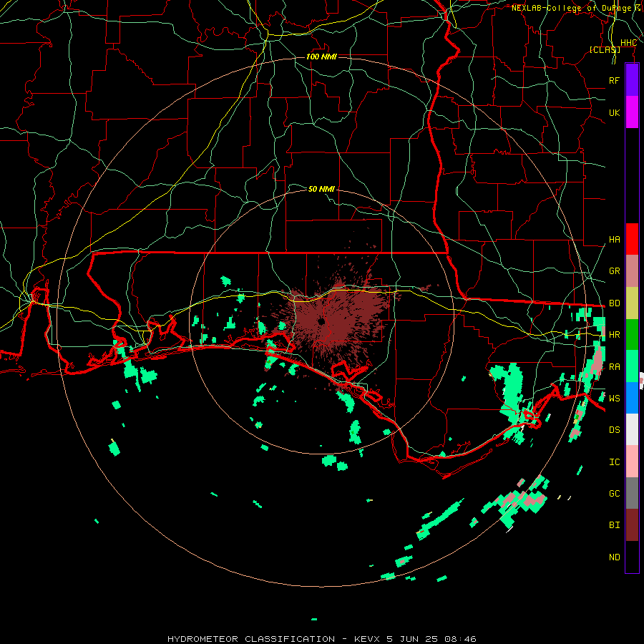Click the RA legend label
The width and height of the screenshot is (644, 644).
[x=615, y=367]
